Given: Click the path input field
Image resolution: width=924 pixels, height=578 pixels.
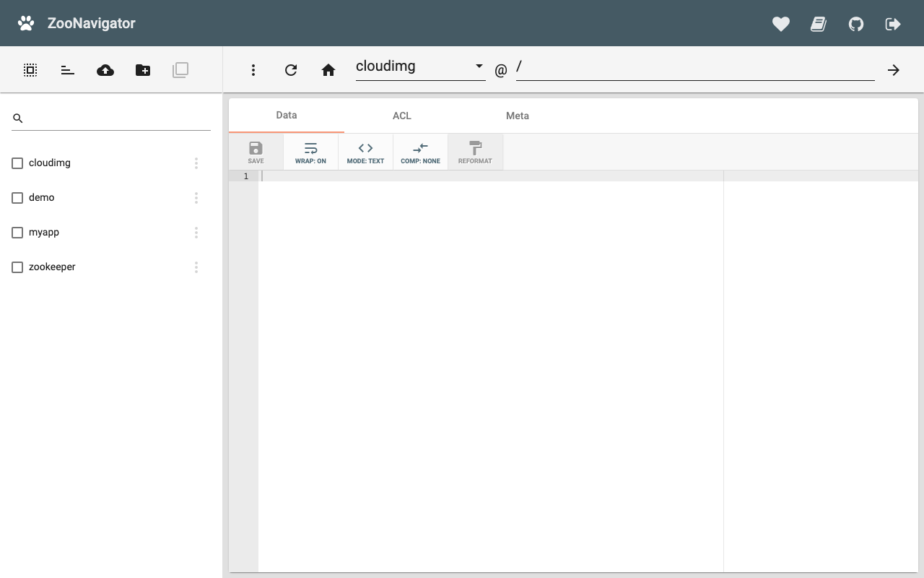Looking at the screenshot, I should (695, 68).
